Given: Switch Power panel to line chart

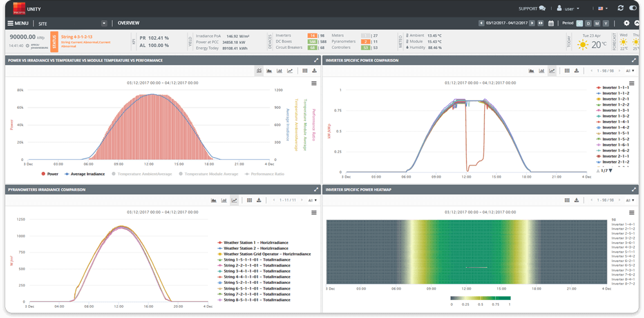Looking at the screenshot, I should (x=290, y=71).
